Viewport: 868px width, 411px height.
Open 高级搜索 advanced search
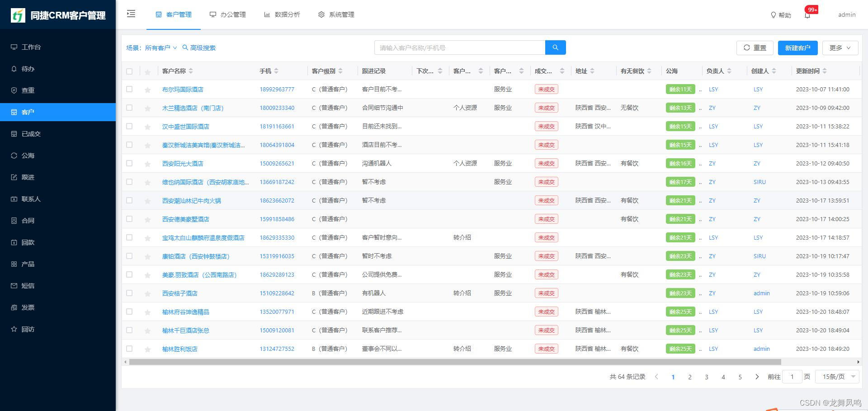pos(199,48)
